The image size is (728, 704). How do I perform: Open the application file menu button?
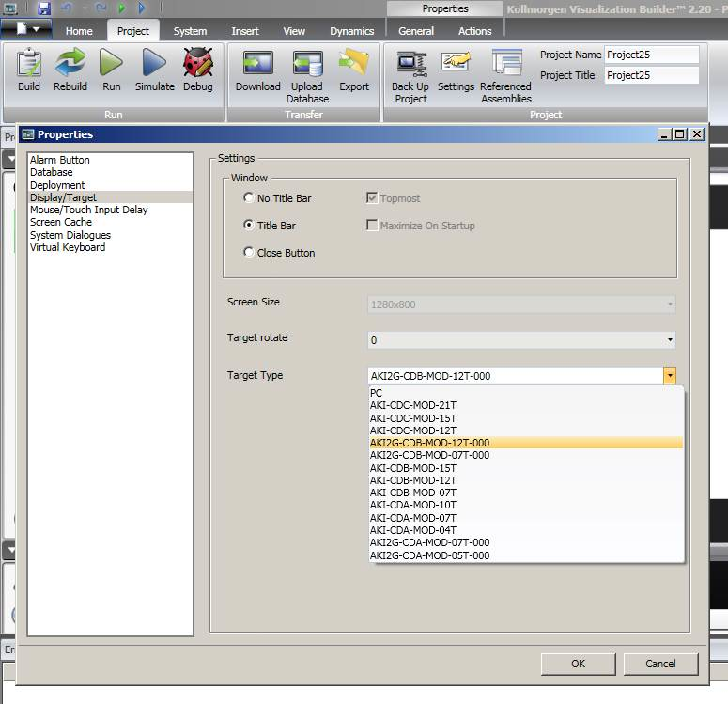coord(27,29)
